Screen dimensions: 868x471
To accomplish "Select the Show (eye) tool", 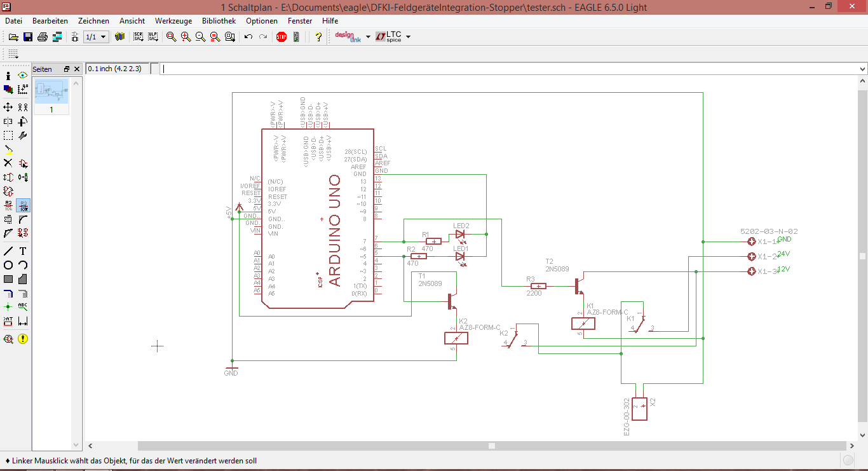I will tap(23, 76).
